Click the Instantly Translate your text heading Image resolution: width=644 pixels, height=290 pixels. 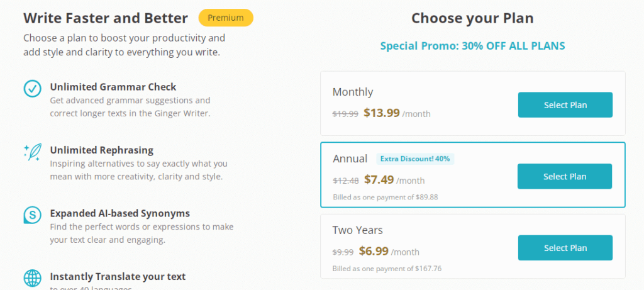[118, 276]
